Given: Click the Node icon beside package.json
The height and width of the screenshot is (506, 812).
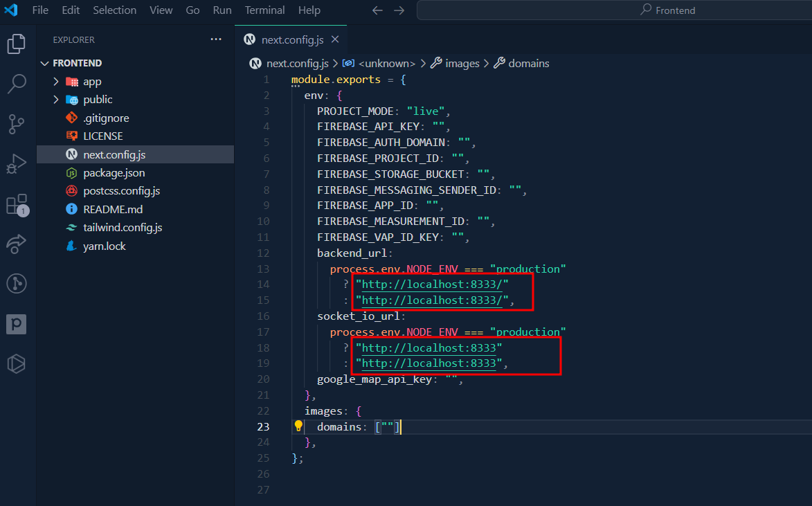Looking at the screenshot, I should click(x=72, y=173).
